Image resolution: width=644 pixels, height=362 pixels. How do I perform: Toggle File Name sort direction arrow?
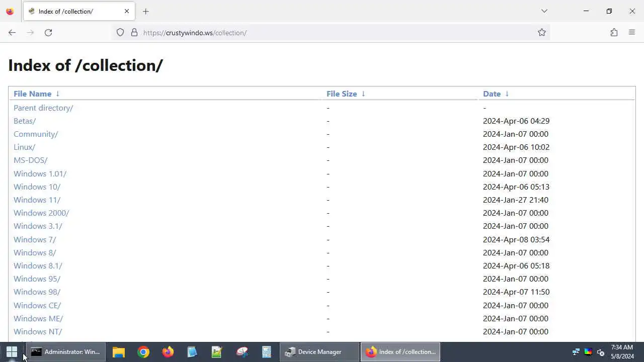pyautogui.click(x=58, y=94)
